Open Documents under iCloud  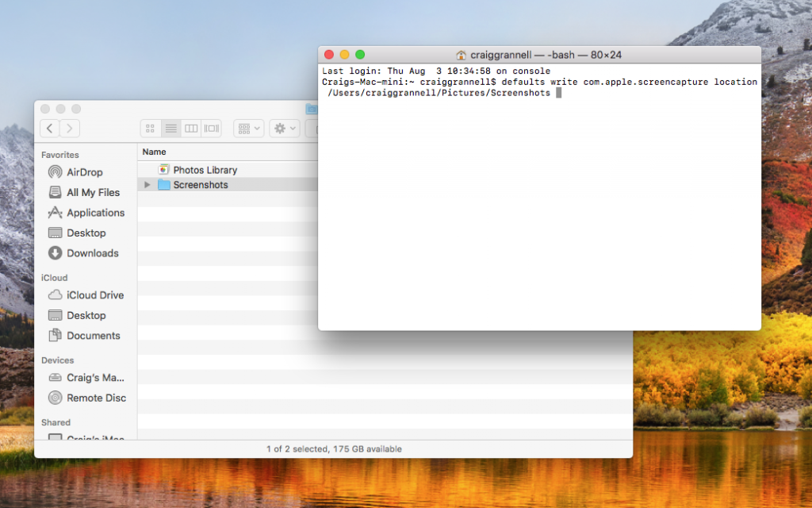tap(84, 336)
